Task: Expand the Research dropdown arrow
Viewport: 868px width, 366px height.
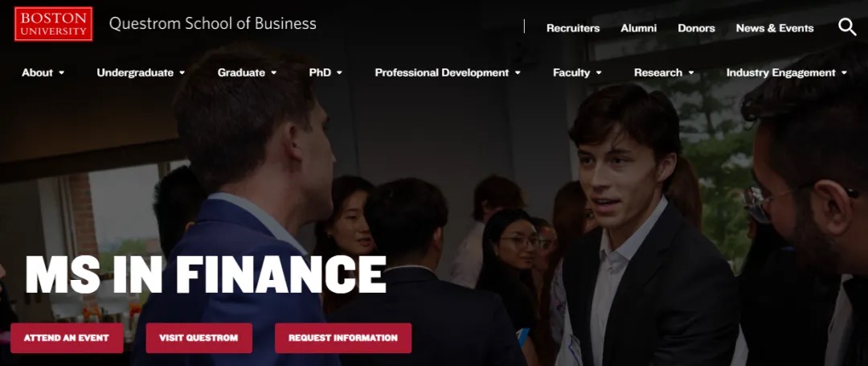Action: [x=691, y=72]
